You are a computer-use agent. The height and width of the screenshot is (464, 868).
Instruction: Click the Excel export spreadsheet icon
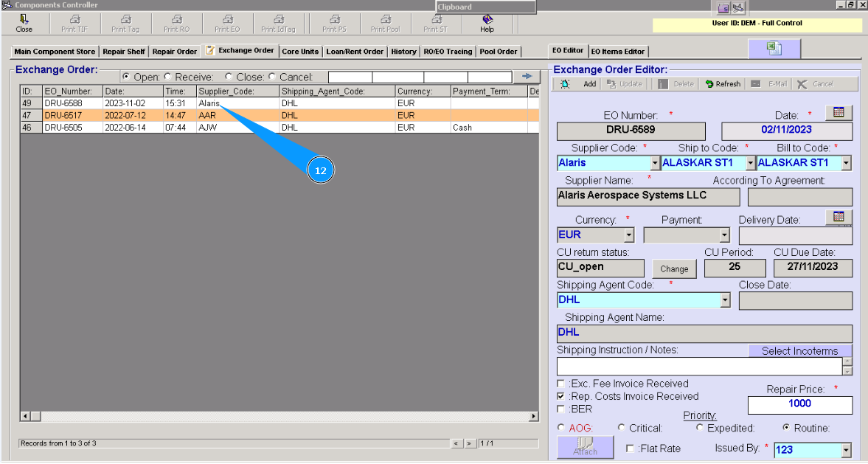click(774, 49)
